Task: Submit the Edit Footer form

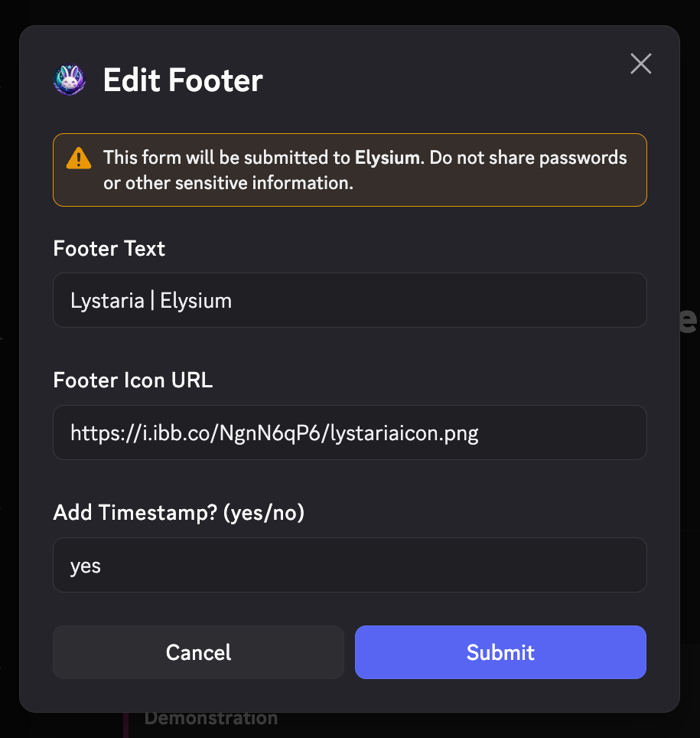Action: [x=500, y=652]
